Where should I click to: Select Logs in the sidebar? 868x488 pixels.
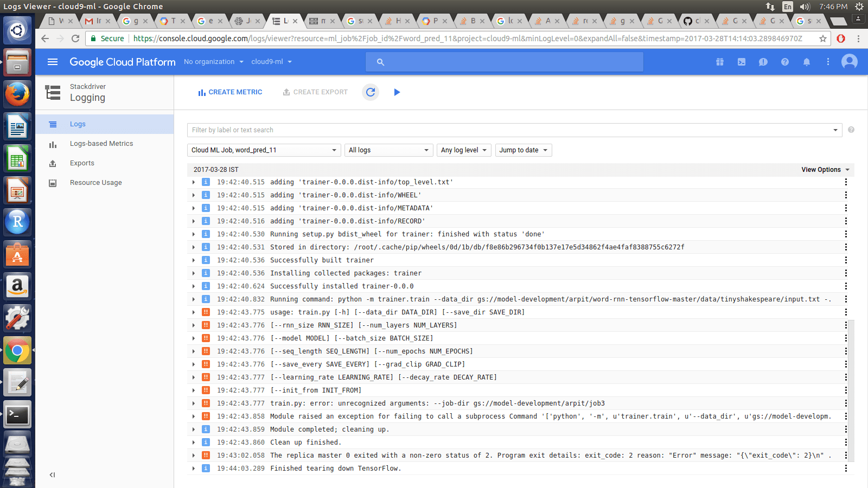(105, 124)
